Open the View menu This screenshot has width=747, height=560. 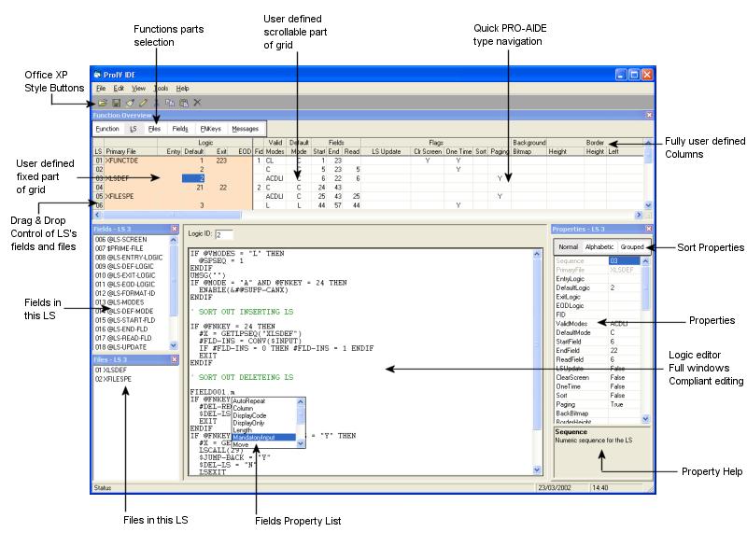[138, 89]
